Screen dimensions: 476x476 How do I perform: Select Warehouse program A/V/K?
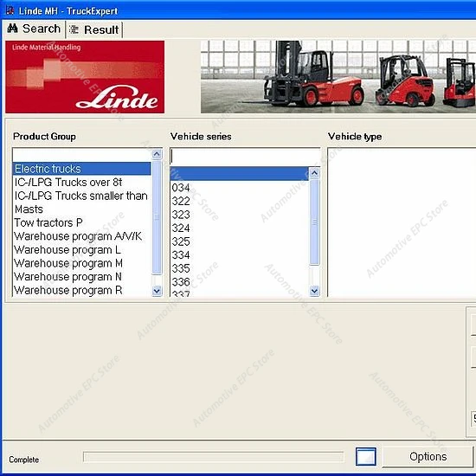click(x=81, y=236)
